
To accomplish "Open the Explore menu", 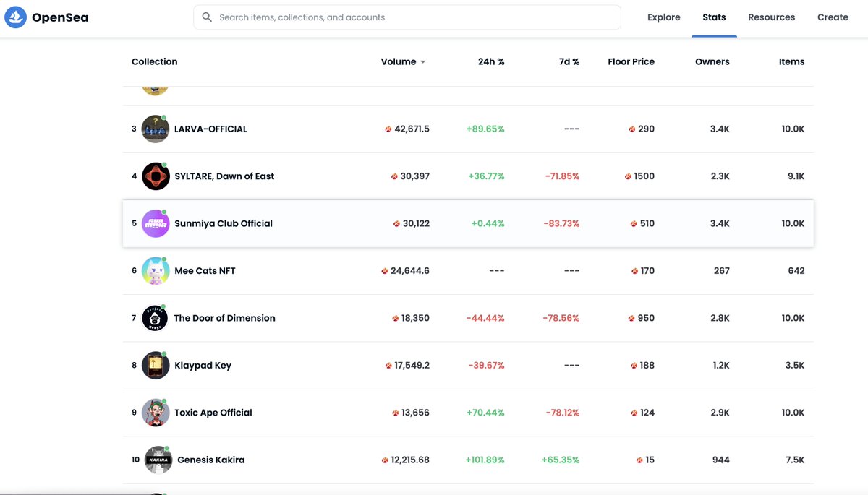I will tap(664, 17).
